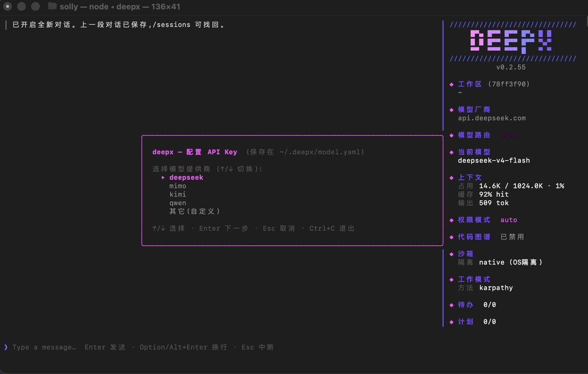Viewport: 588px width, 374px height.
Task: Click the 上下文 sidebar heading
Action: tap(470, 177)
